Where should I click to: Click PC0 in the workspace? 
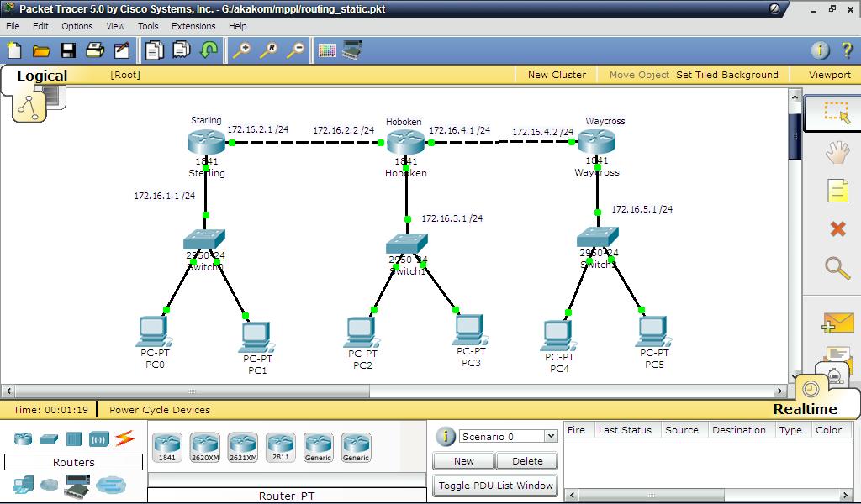[x=155, y=332]
